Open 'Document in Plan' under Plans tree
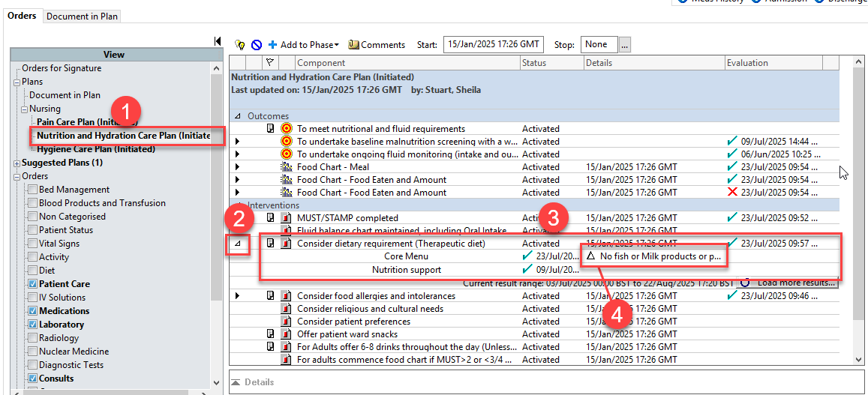The height and width of the screenshot is (395, 868). [65, 95]
